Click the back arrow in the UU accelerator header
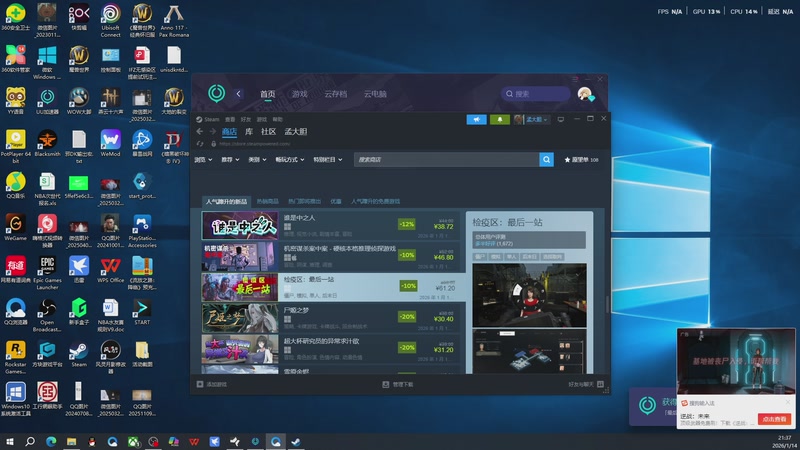Viewport: 800px width, 450px height. click(x=238, y=93)
